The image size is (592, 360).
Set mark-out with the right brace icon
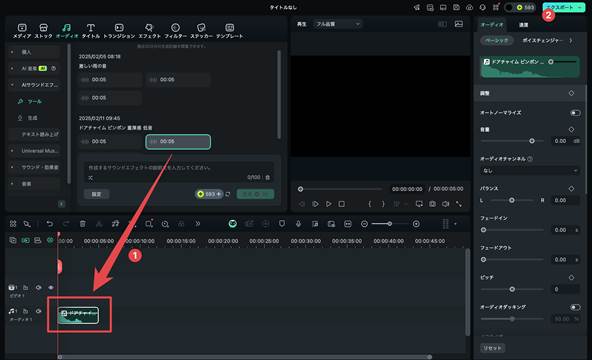(x=383, y=204)
